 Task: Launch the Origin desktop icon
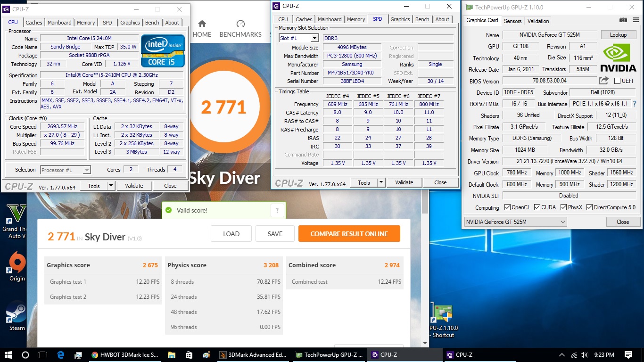(x=17, y=267)
